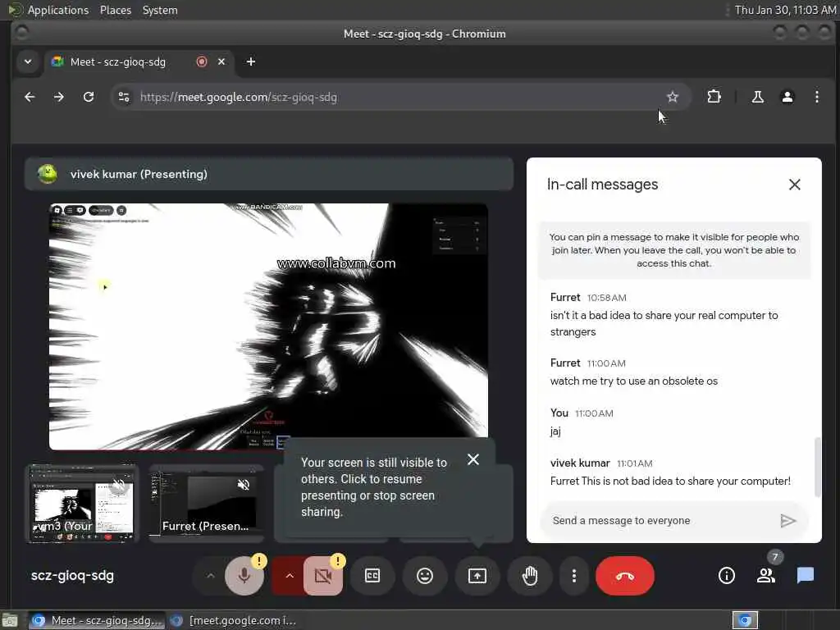
Task: Click the recording indicator on the tab
Action: coord(202,62)
